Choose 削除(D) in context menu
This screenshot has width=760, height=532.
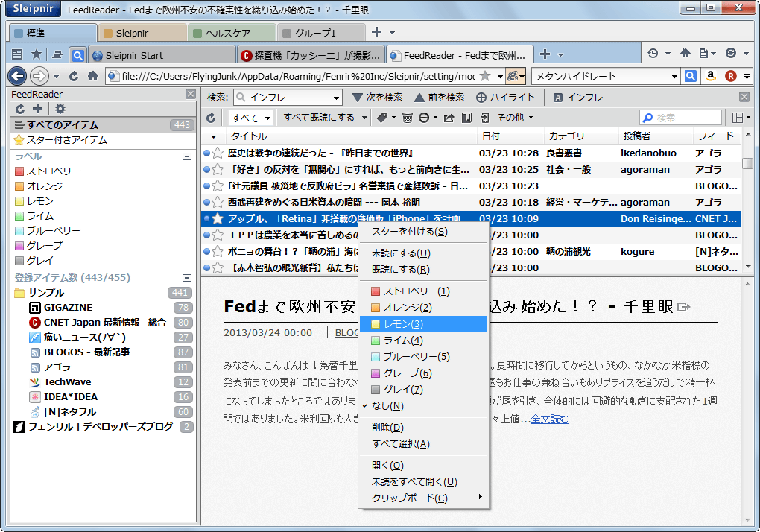tap(423, 428)
